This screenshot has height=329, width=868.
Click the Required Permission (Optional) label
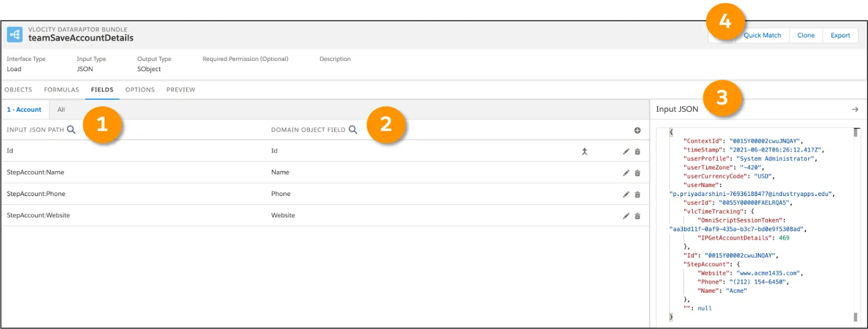click(245, 59)
